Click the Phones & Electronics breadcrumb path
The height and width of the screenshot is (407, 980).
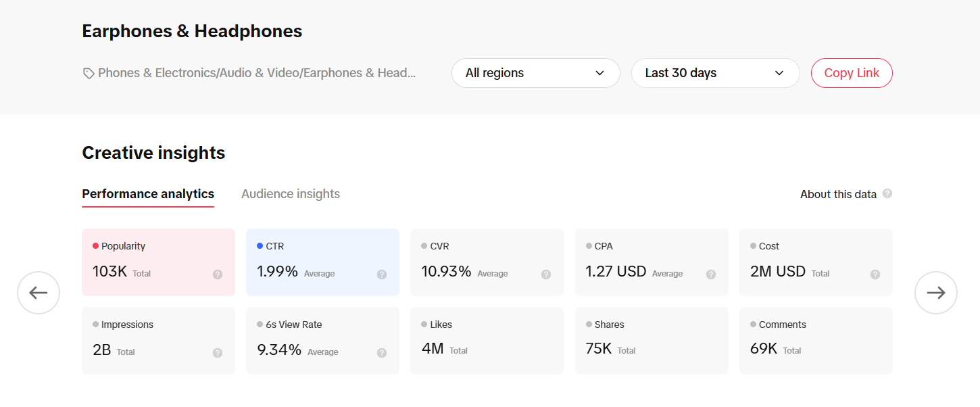click(x=257, y=73)
